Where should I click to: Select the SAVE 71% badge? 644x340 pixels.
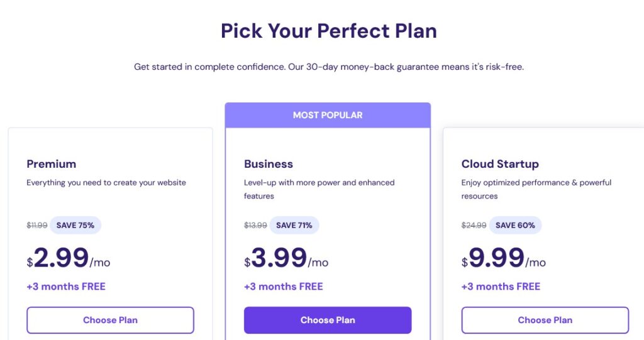tap(294, 225)
